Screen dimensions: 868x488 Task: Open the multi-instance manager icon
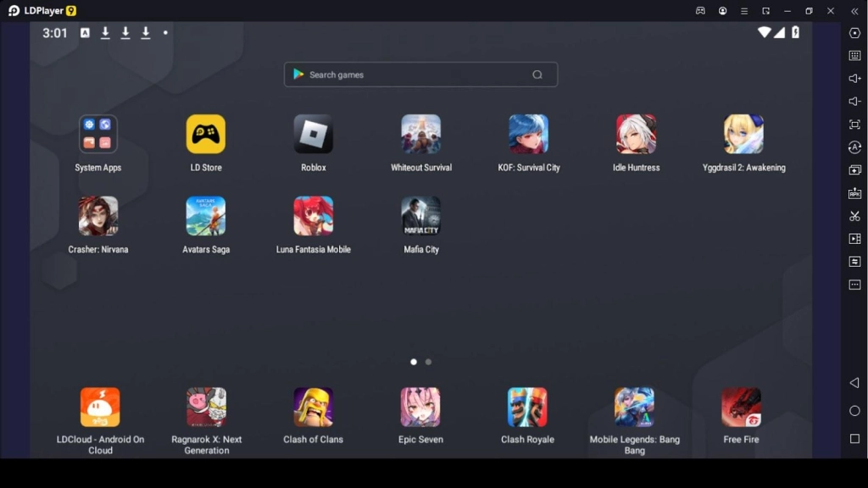pyautogui.click(x=854, y=170)
